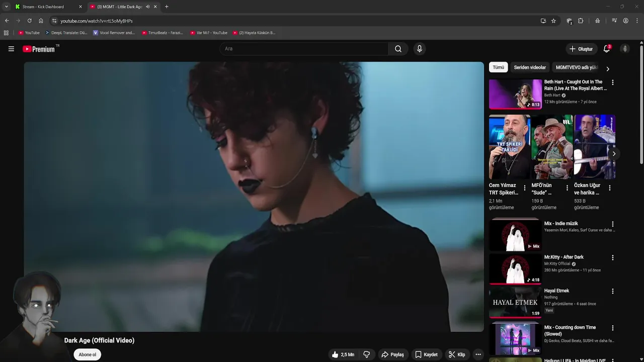The image size is (644, 362).
Task: Open the account avatar menu
Action: (x=625, y=49)
